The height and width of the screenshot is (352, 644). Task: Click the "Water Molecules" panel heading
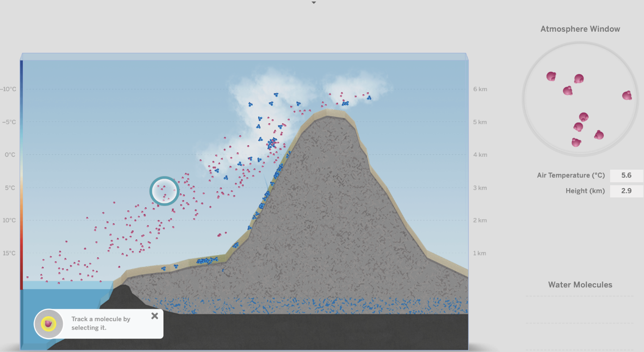pos(580,285)
